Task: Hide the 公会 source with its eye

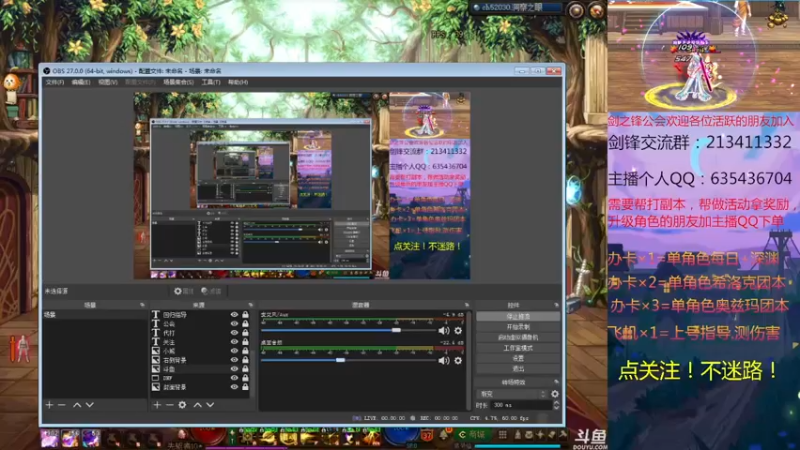Action: pyautogui.click(x=234, y=324)
